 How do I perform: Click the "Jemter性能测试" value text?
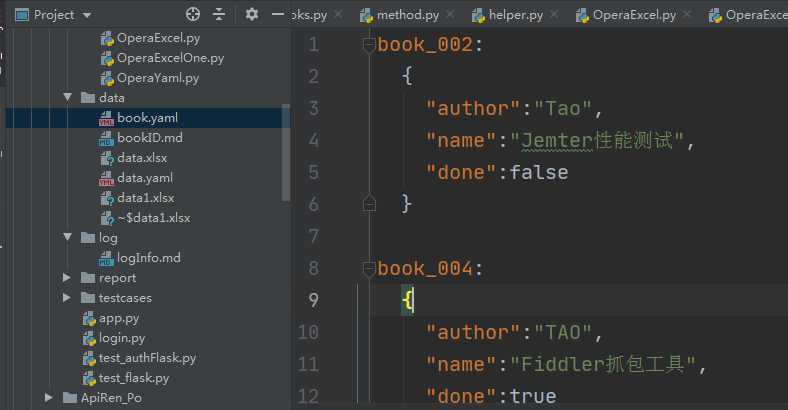coord(597,141)
